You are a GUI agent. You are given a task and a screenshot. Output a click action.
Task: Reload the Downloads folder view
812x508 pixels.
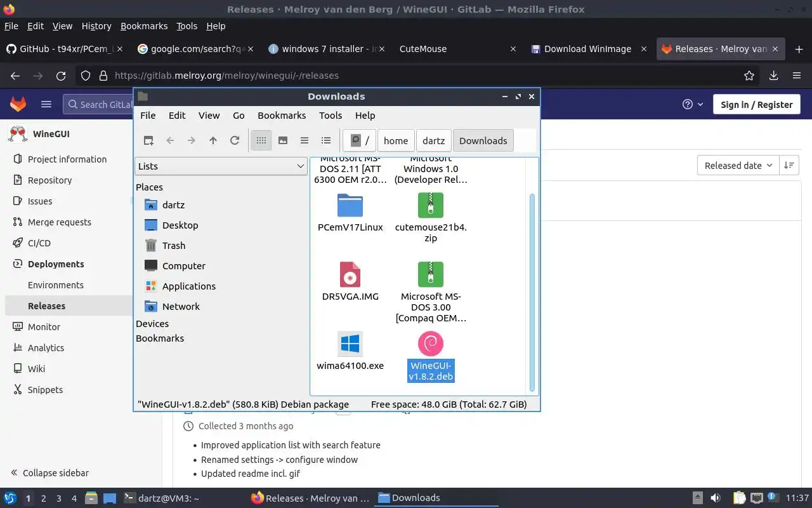coord(235,141)
